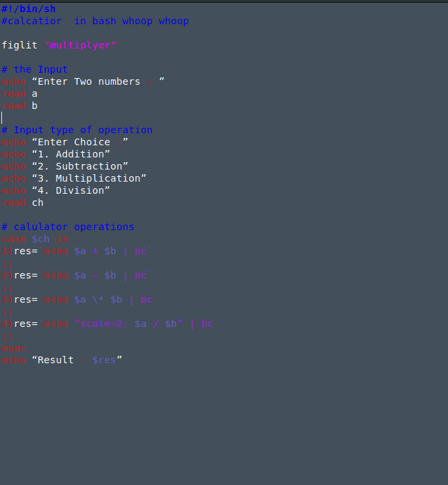Screen dimensions: 448x485
Task: Click the 'scale=2' division expression
Action: 101,324
